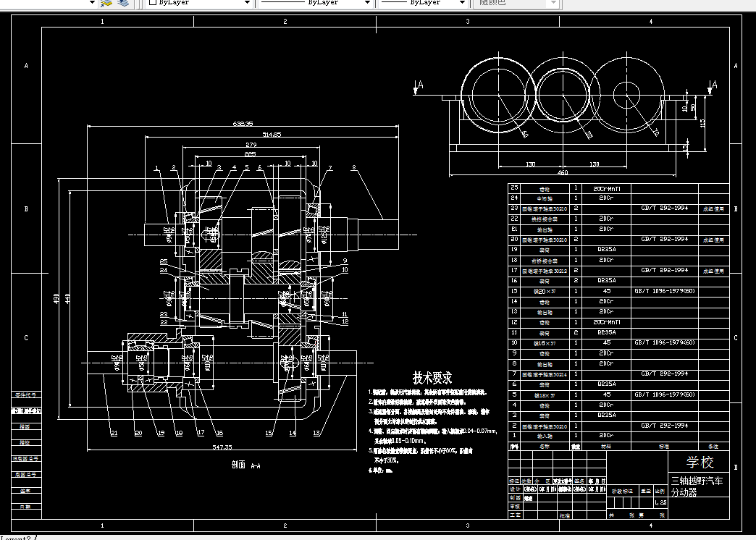This screenshot has width=756, height=540.
Task: Click the layer states stack icon
Action: pos(123,2)
